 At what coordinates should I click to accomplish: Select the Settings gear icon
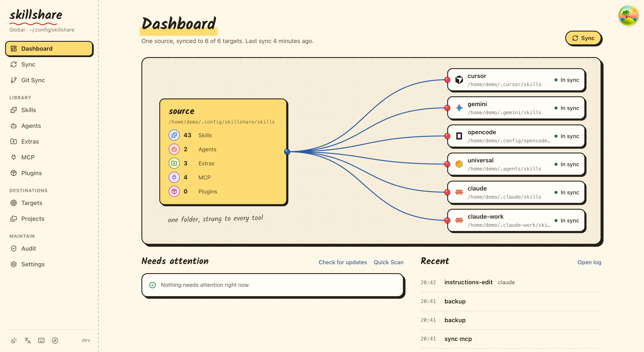coord(14,264)
